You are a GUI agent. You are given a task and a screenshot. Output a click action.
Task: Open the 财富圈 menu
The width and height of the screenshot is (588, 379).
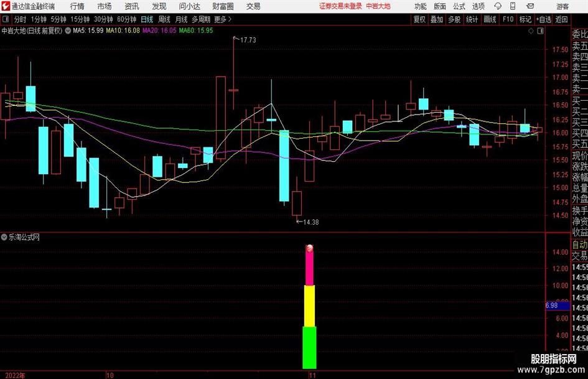(223, 6)
